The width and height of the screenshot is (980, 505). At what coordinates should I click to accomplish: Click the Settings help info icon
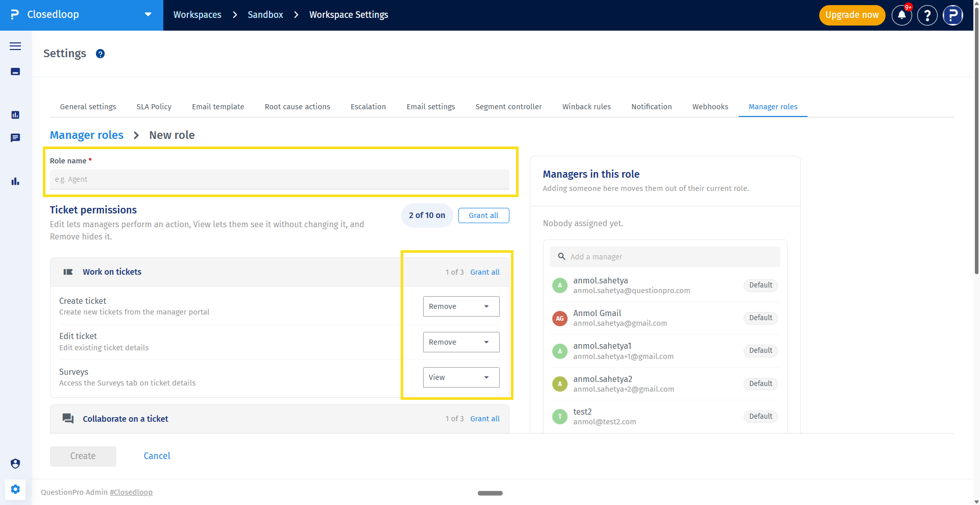(x=101, y=54)
